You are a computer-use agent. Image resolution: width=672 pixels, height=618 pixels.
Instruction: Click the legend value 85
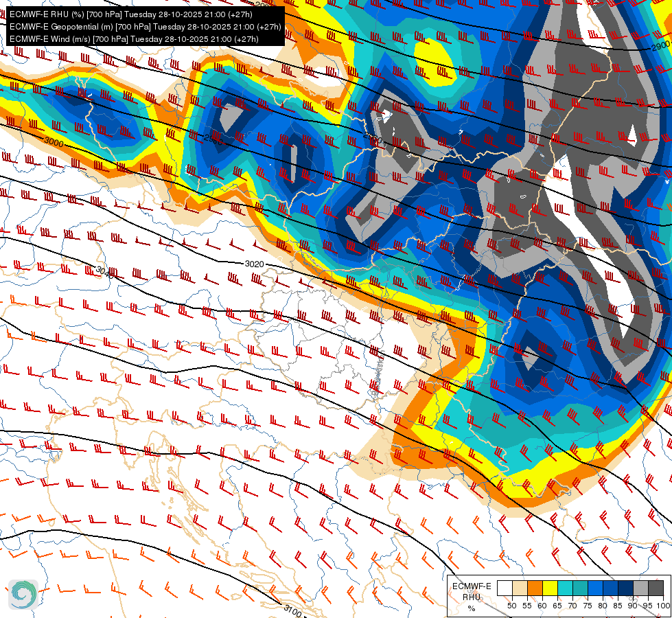[618, 606]
